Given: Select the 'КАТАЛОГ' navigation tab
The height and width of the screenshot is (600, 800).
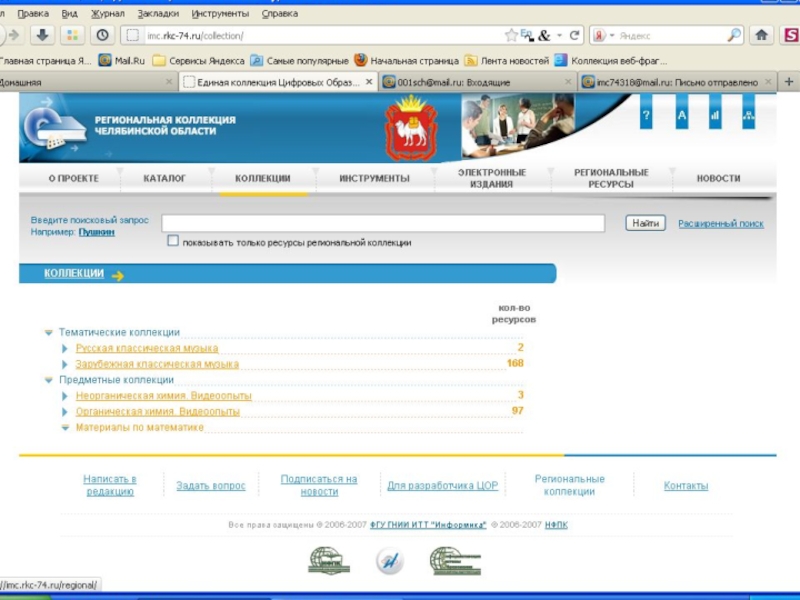Looking at the screenshot, I should tap(164, 178).
